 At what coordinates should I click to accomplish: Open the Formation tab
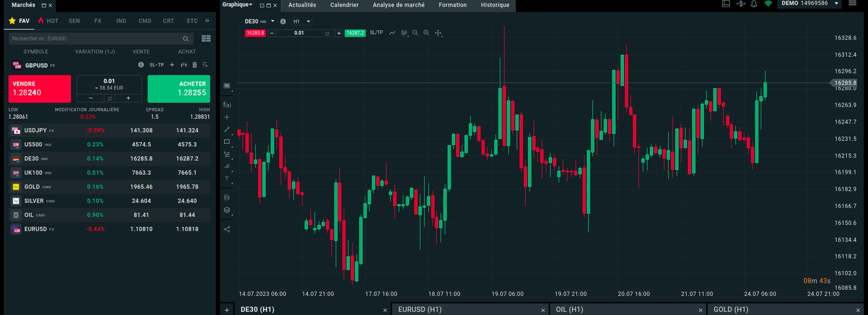[453, 5]
